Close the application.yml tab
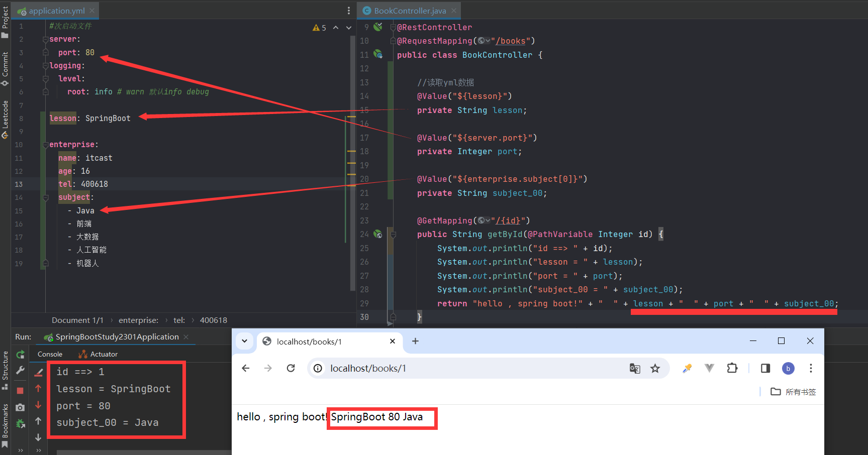Viewport: 868px width, 455px height. click(x=92, y=11)
